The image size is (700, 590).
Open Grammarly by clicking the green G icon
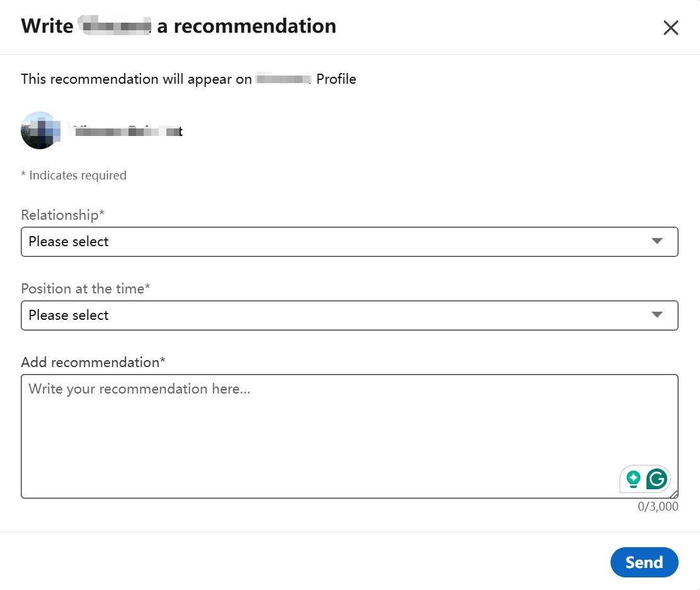(x=657, y=479)
